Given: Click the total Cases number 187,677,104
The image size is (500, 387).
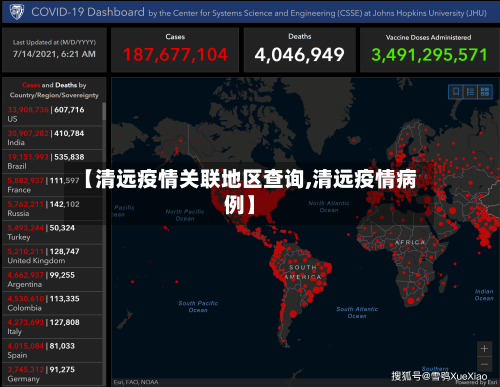Looking at the screenshot, I should click(x=175, y=55).
